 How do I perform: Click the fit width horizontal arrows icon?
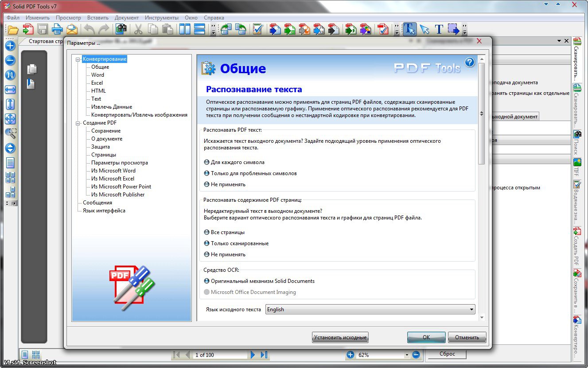[10, 89]
